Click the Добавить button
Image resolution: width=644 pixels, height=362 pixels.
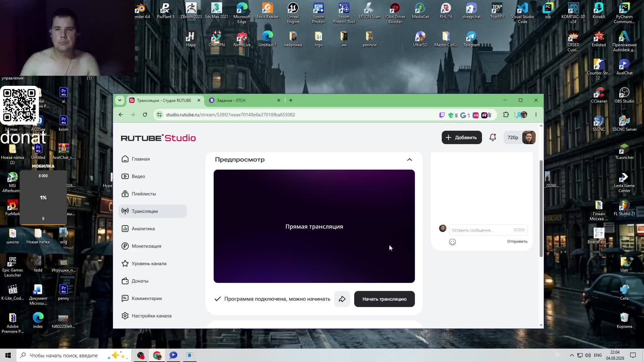point(462,137)
